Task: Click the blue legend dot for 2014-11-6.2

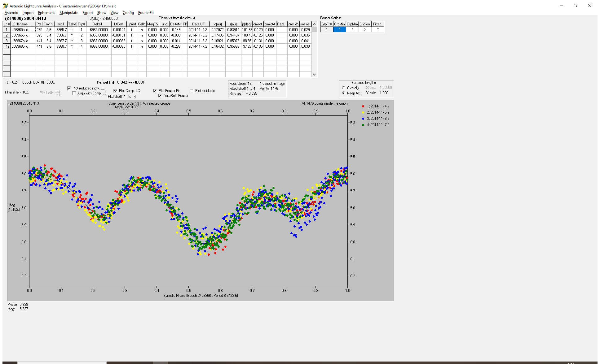Action: point(363,119)
